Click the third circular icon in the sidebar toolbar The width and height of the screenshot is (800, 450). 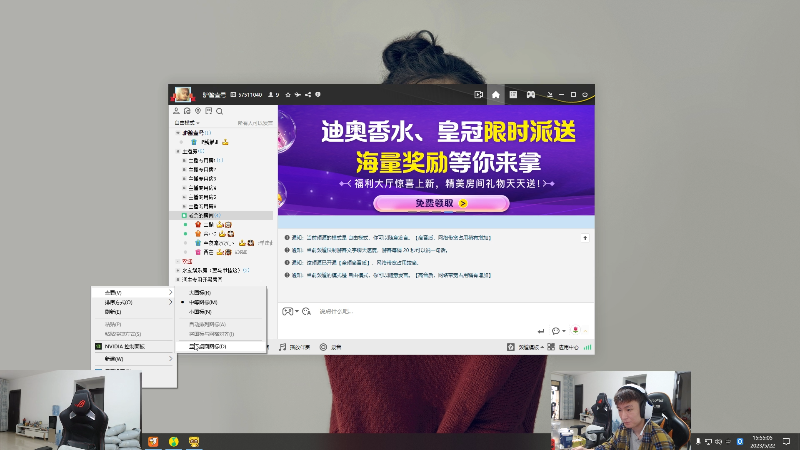198,111
